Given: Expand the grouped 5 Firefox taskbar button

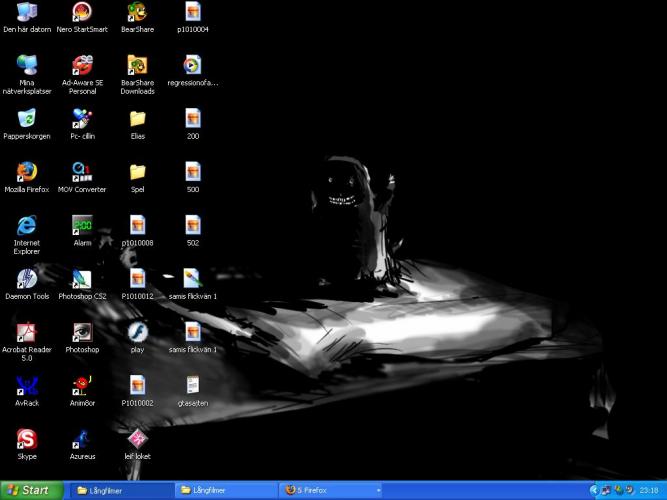Looking at the screenshot, I should point(330,491).
